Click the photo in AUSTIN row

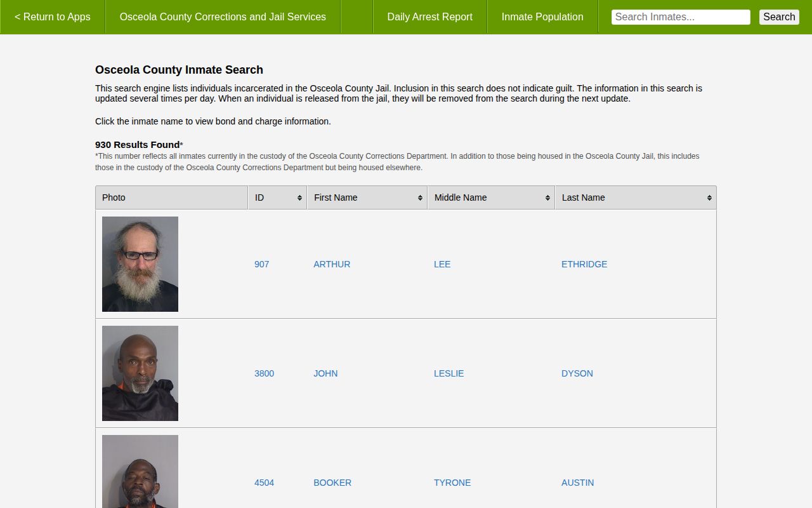tap(140, 471)
